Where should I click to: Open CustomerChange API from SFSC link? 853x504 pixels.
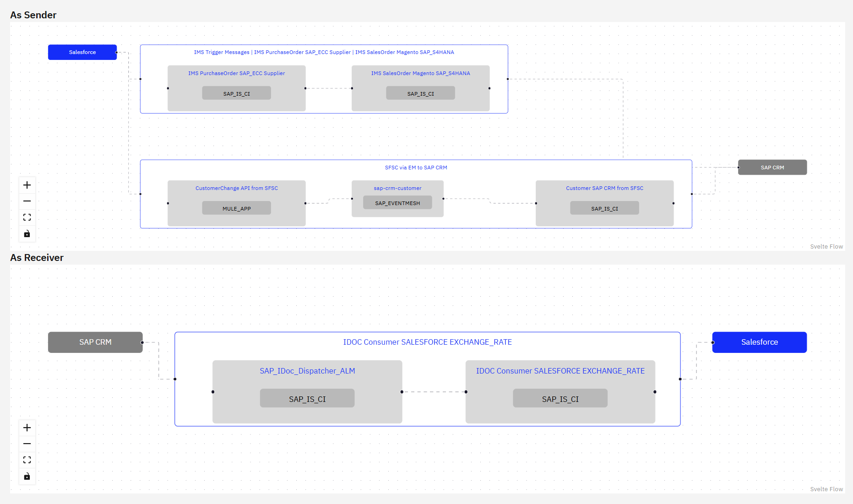pyautogui.click(x=236, y=188)
